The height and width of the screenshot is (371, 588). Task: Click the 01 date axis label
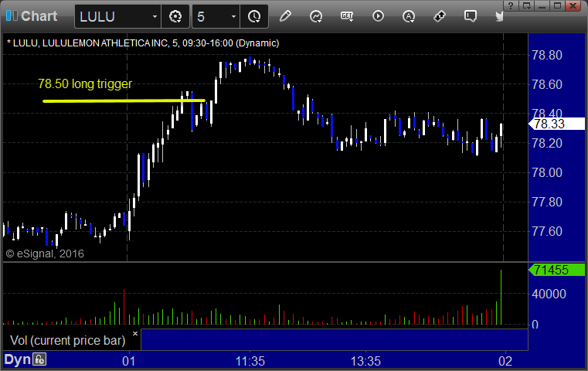pyautogui.click(x=128, y=361)
